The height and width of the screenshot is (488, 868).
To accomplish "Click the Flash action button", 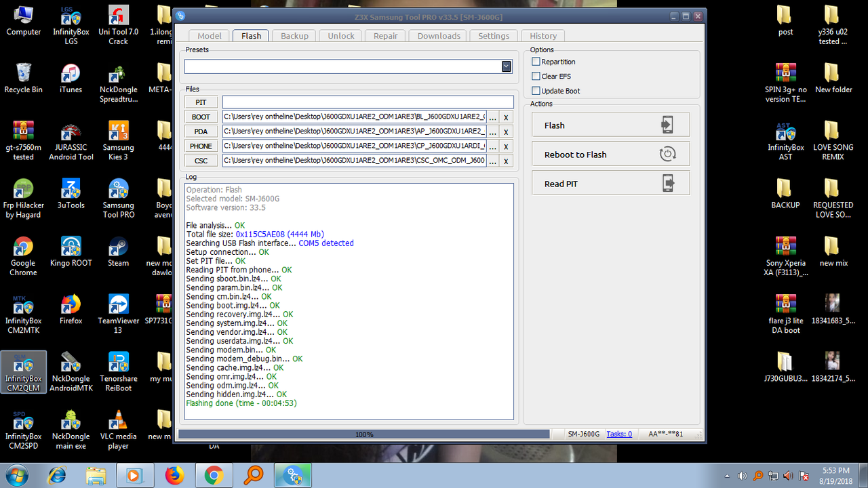I will (610, 125).
